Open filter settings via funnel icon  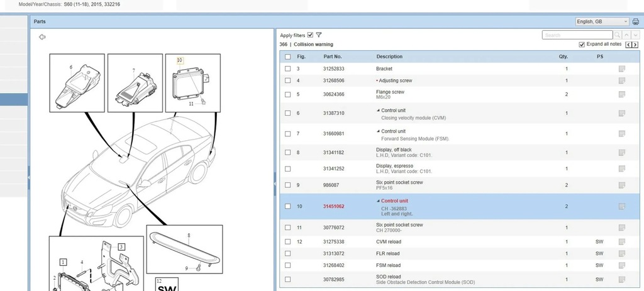click(x=319, y=35)
